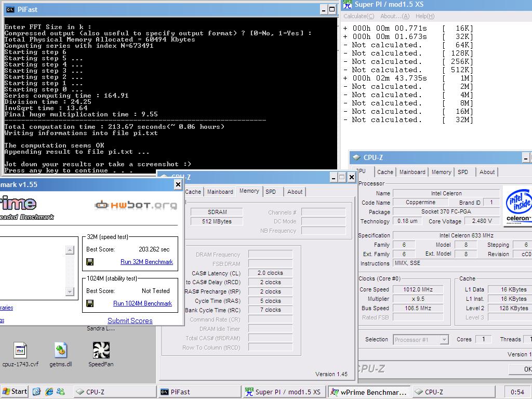Click the 16K result line in Super PI

click(408, 28)
